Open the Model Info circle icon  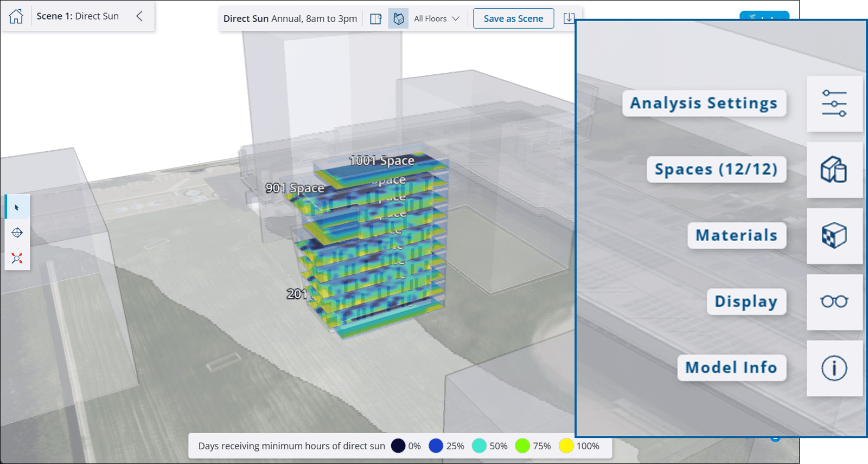[834, 368]
